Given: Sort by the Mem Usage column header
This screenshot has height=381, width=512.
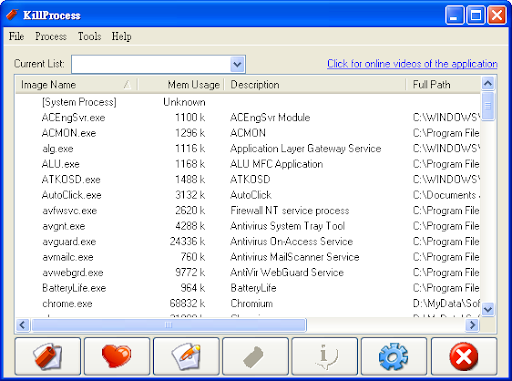Looking at the screenshot, I should click(x=181, y=85).
